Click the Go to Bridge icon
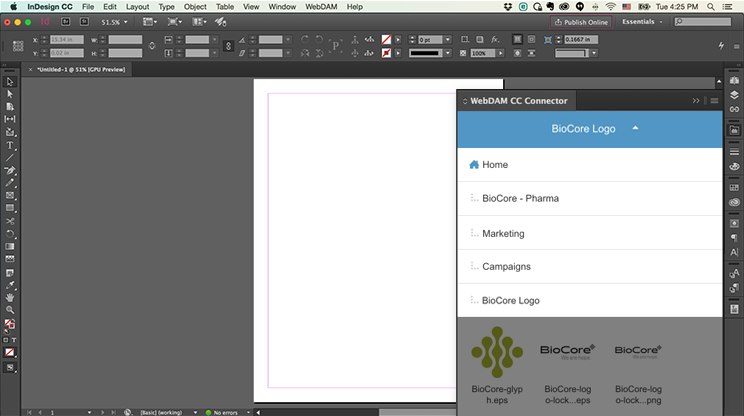 tap(65, 22)
